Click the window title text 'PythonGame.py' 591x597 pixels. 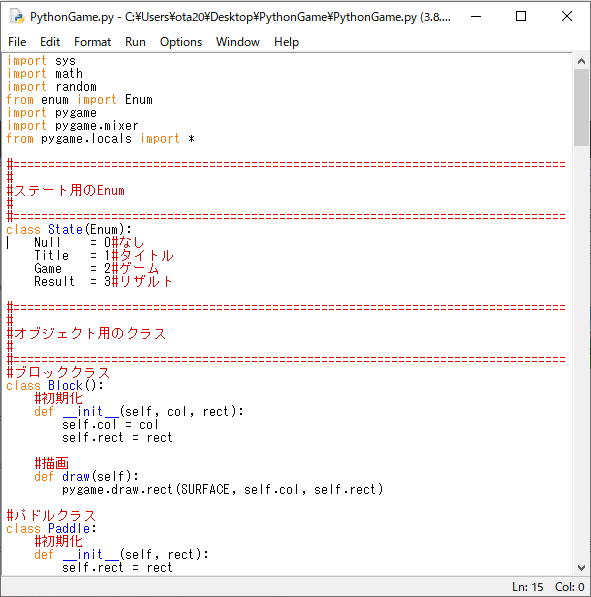click(x=72, y=17)
